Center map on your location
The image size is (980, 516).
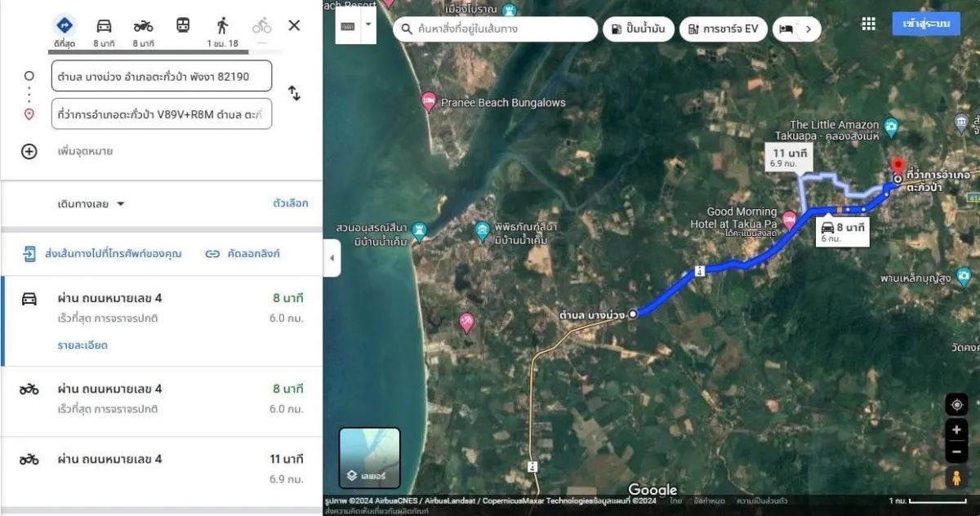point(956,404)
